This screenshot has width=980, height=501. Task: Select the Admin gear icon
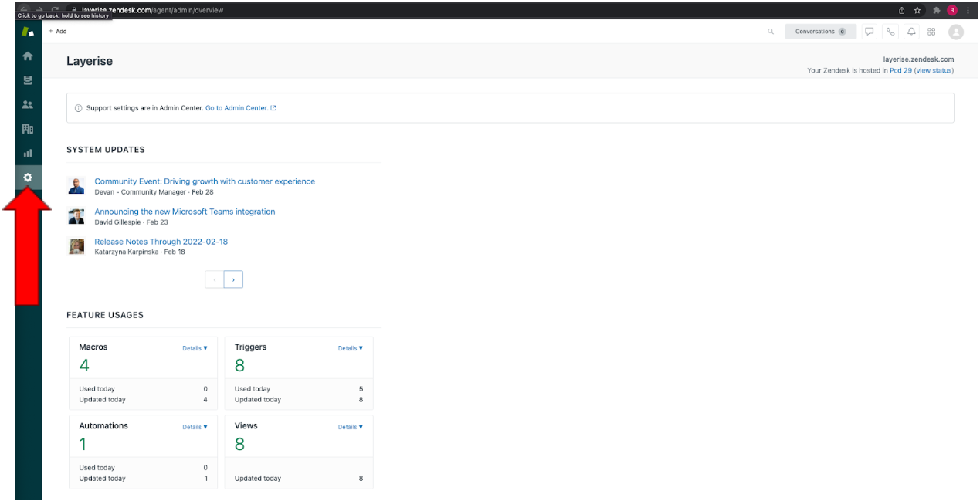coord(28,178)
